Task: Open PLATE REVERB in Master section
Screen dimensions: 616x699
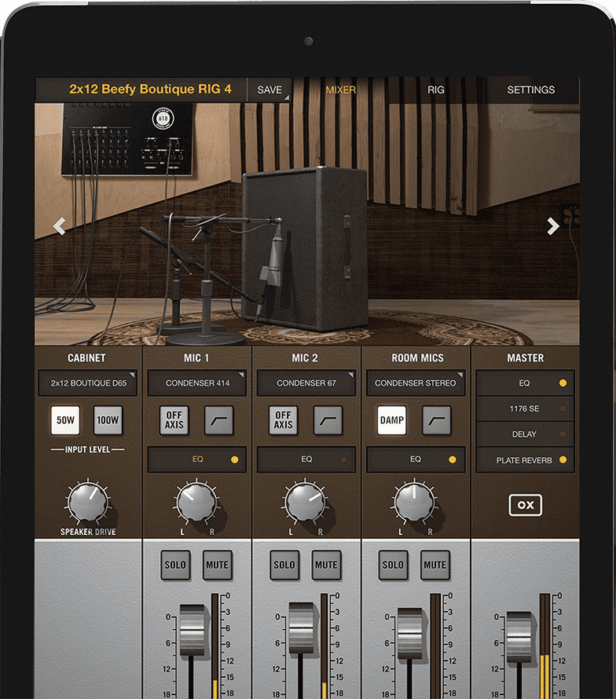Action: [x=525, y=460]
